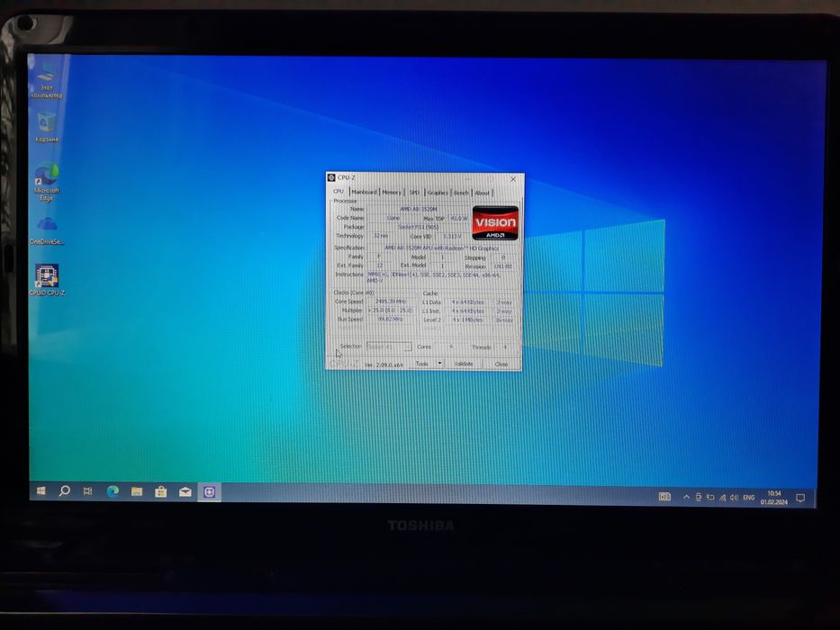Click the Tools button
Viewport: 840px width, 630px height.
[421, 364]
